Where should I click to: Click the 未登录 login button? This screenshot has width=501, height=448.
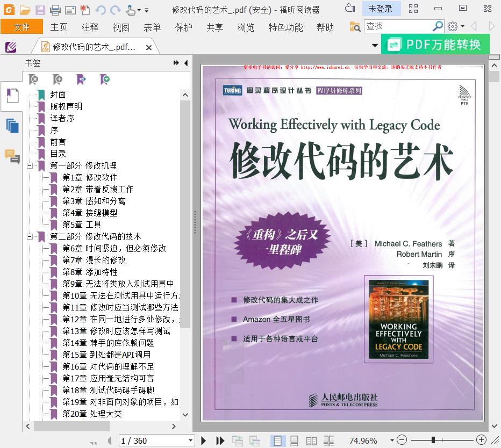381,9
